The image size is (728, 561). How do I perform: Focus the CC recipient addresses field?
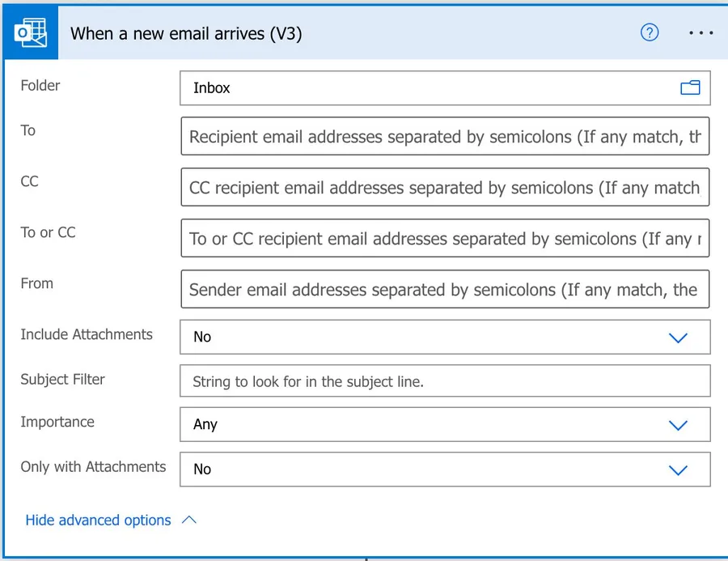pos(444,188)
